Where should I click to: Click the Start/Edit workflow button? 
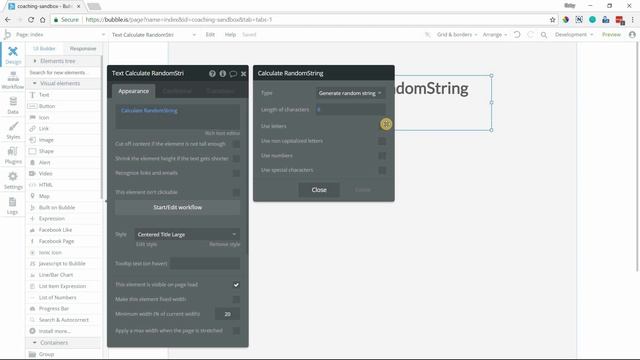(178, 207)
